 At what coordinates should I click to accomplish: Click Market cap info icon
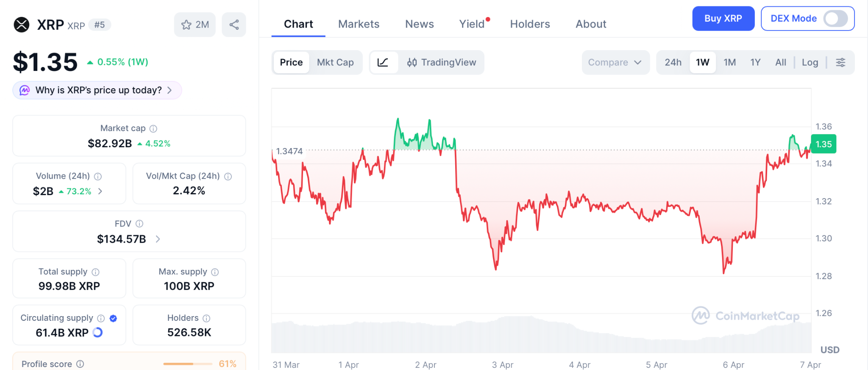coord(153,129)
